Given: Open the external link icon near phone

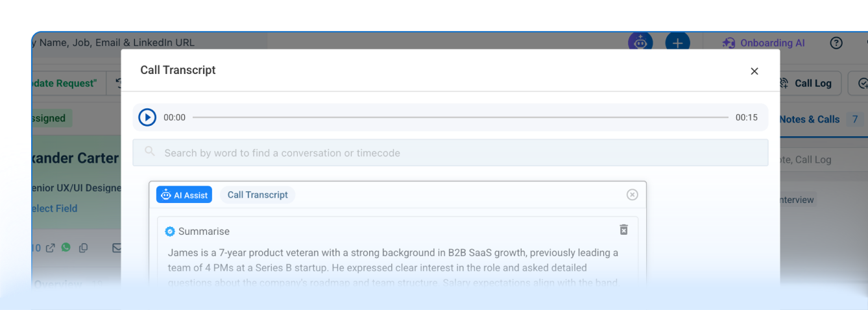Looking at the screenshot, I should click(50, 248).
